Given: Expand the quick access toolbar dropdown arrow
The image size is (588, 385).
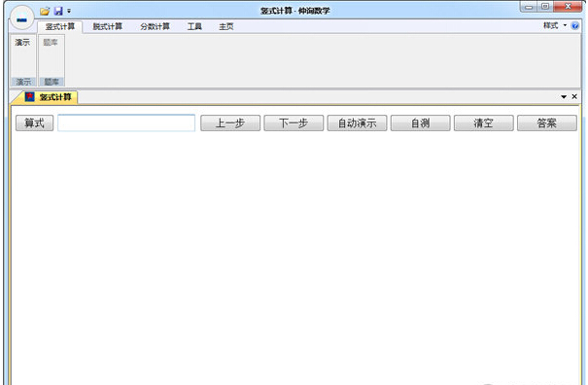Looking at the screenshot, I should coord(69,12).
